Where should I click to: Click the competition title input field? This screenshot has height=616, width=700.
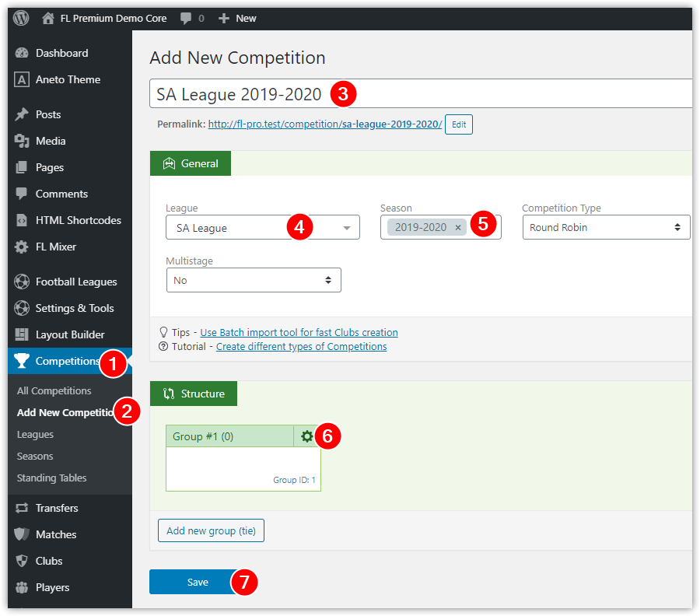pyautogui.click(x=421, y=94)
